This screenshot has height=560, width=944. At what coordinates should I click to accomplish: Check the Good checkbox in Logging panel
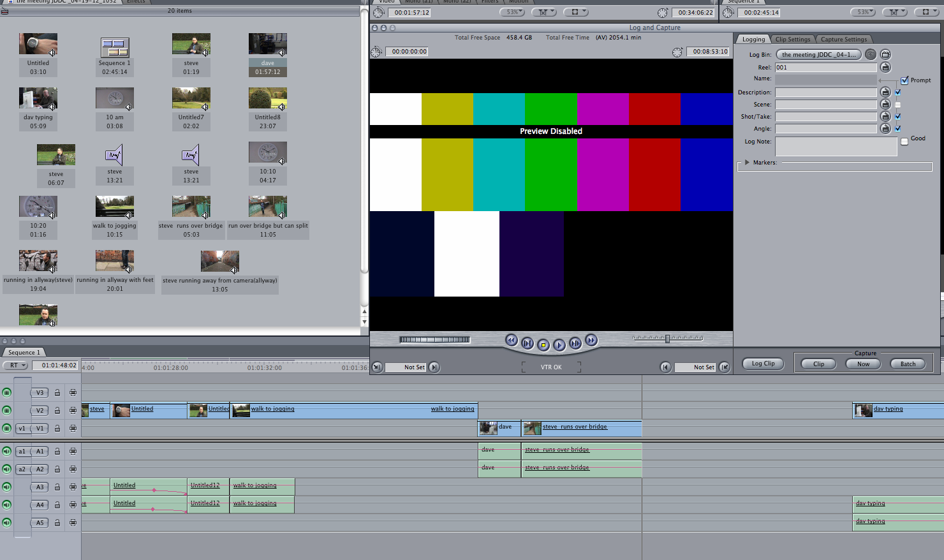(904, 140)
